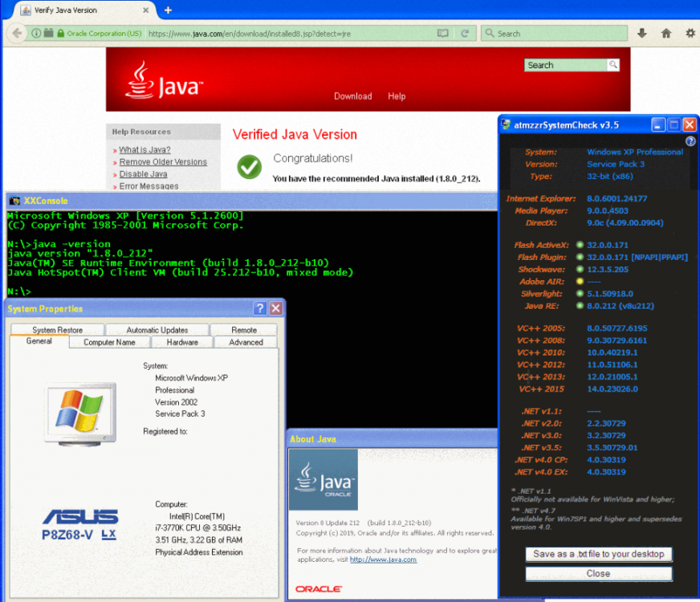The height and width of the screenshot is (602, 700).
Task: Click the System Properties help question button
Action: 260,308
